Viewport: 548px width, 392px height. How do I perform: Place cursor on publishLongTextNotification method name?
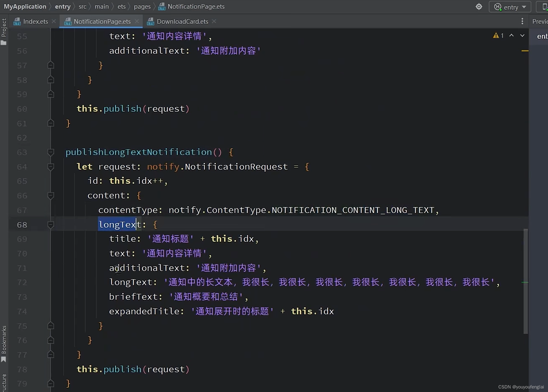pyautogui.click(x=139, y=152)
